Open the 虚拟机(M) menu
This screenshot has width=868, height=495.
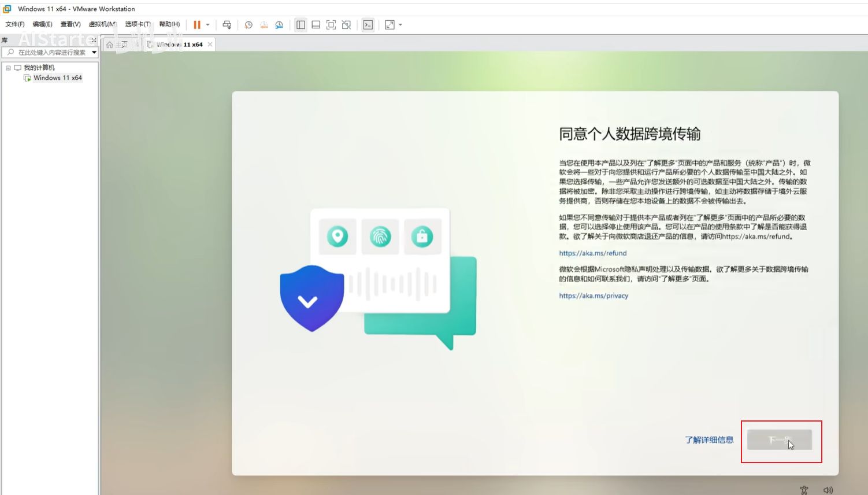tap(102, 24)
